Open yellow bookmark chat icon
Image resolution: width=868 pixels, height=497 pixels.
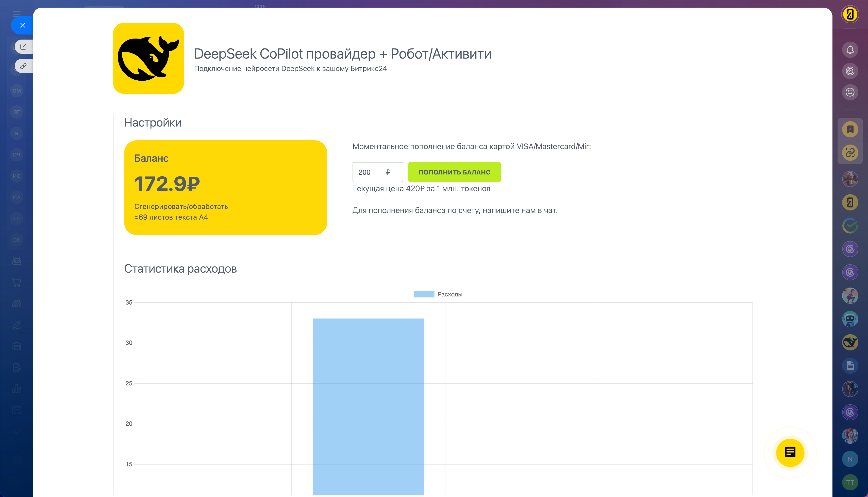(x=850, y=129)
